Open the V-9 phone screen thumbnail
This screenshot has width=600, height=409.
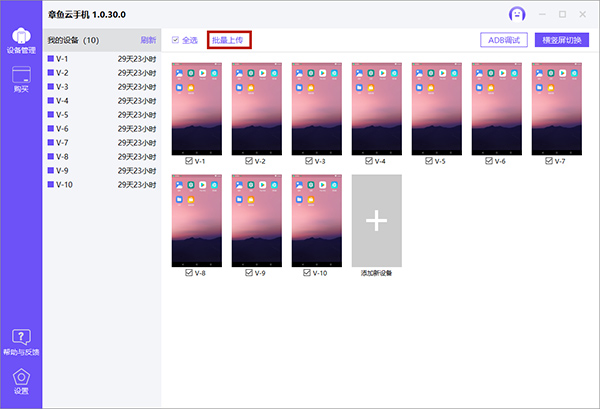click(256, 220)
